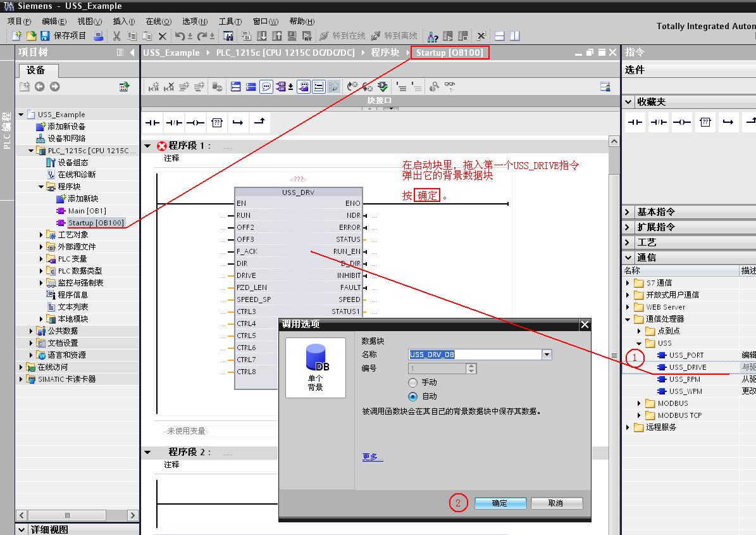
Task: Select the 自动 radio button
Action: point(412,396)
